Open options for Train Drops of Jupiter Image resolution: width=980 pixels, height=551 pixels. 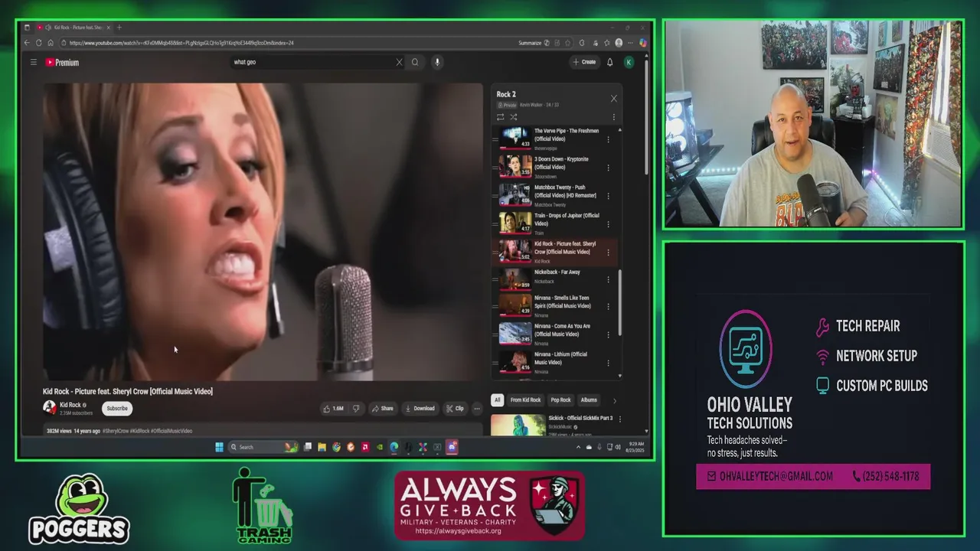pyautogui.click(x=609, y=224)
